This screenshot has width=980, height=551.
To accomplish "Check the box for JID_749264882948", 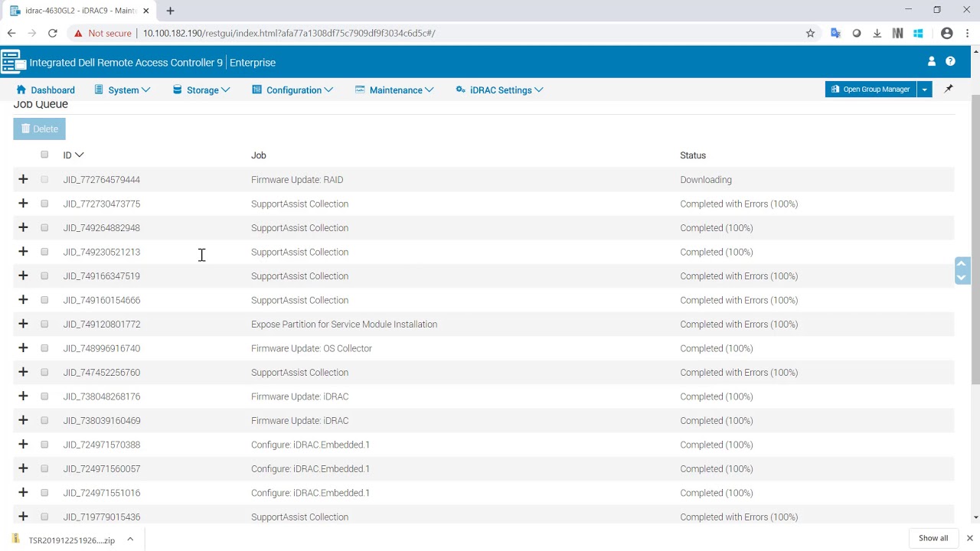I will point(44,227).
